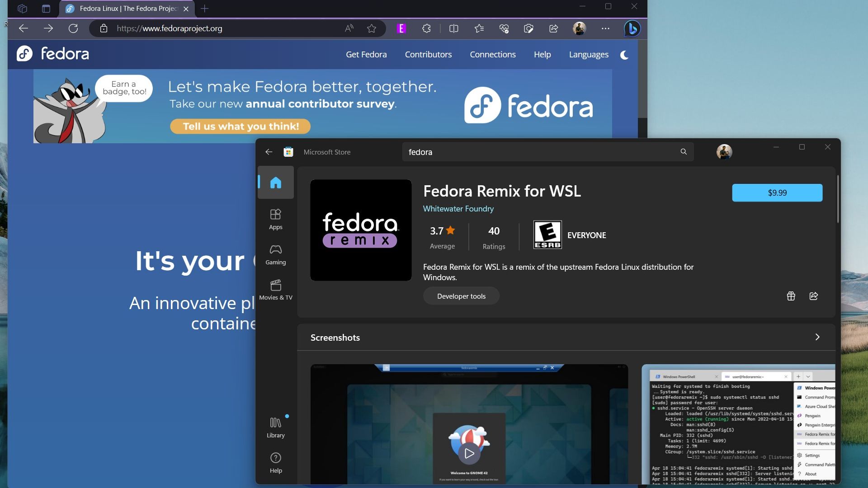The image size is (868, 488).
Task: Click the gift icon for Fedora Remix
Action: point(791,296)
